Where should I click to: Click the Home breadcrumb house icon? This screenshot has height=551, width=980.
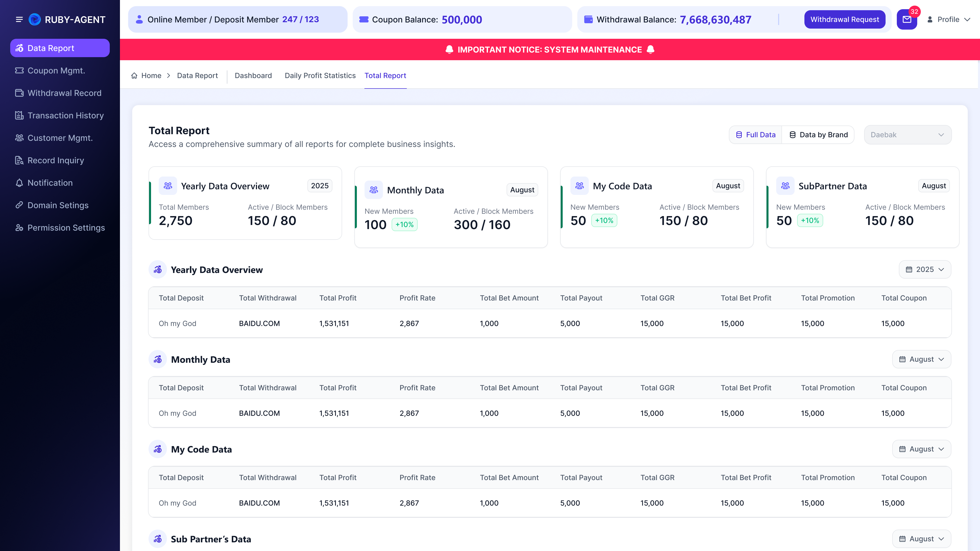point(134,76)
